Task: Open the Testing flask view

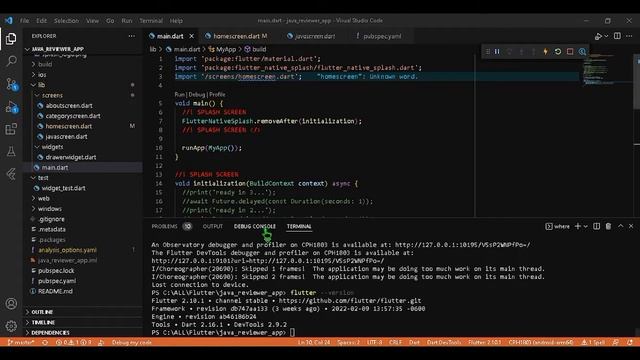Action: coord(11,151)
